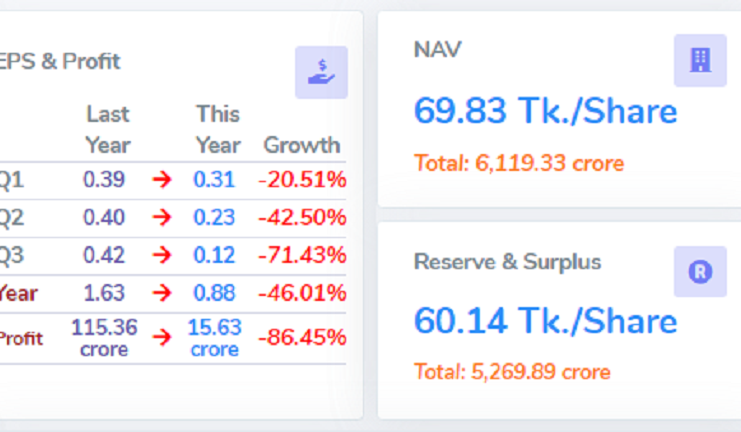Click the Reserve & Surplus 'R' icon
This screenshot has width=741, height=432.
pos(699,271)
